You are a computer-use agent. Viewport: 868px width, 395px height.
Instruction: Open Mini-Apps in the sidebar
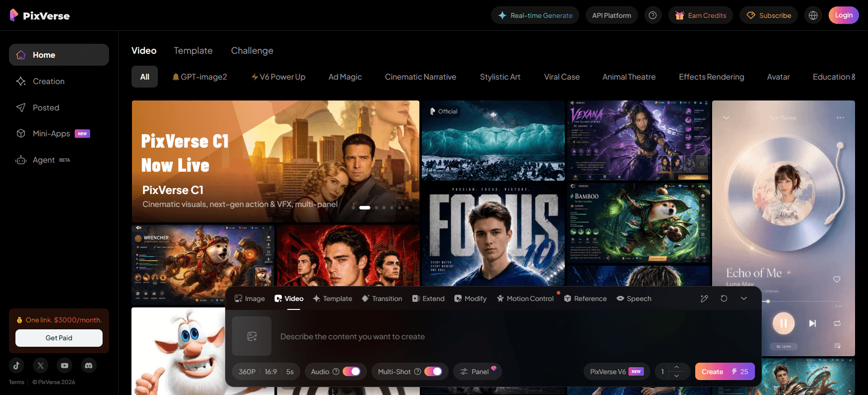59,133
